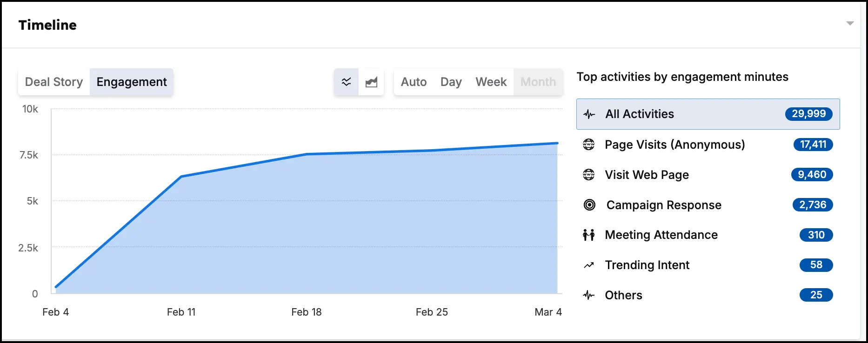The image size is (868, 343).
Task: Switch to area chart view icon
Action: pos(371,82)
